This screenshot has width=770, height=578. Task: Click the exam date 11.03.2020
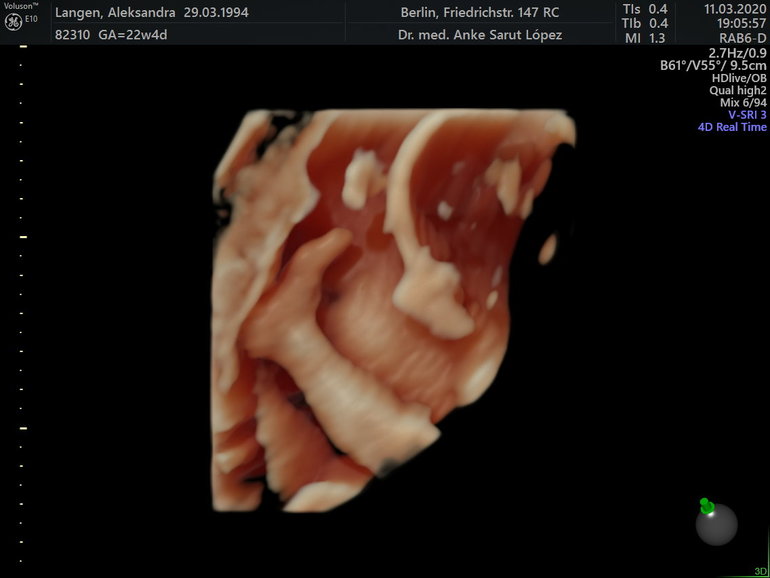point(735,9)
